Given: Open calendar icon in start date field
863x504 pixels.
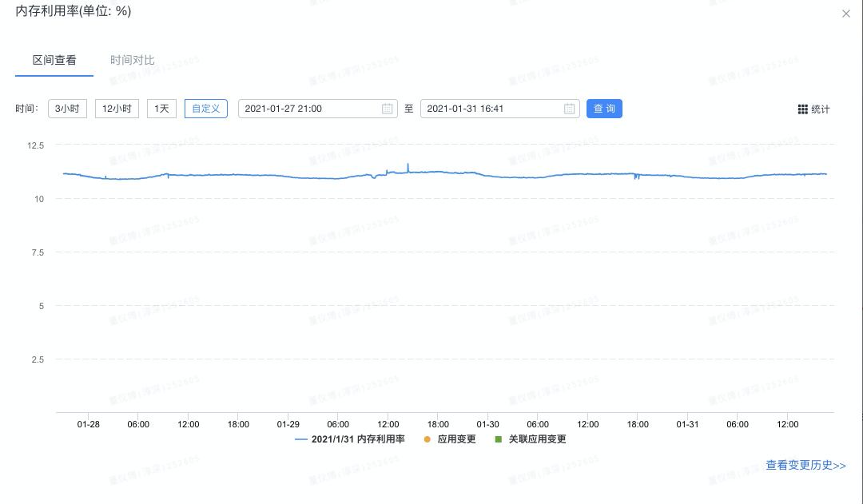Looking at the screenshot, I should (x=387, y=109).
